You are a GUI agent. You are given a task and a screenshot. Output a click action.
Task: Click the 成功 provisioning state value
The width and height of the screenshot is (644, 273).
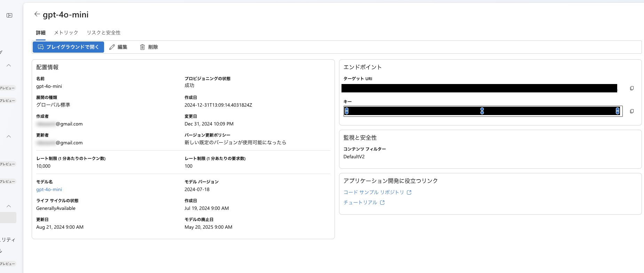tap(189, 85)
